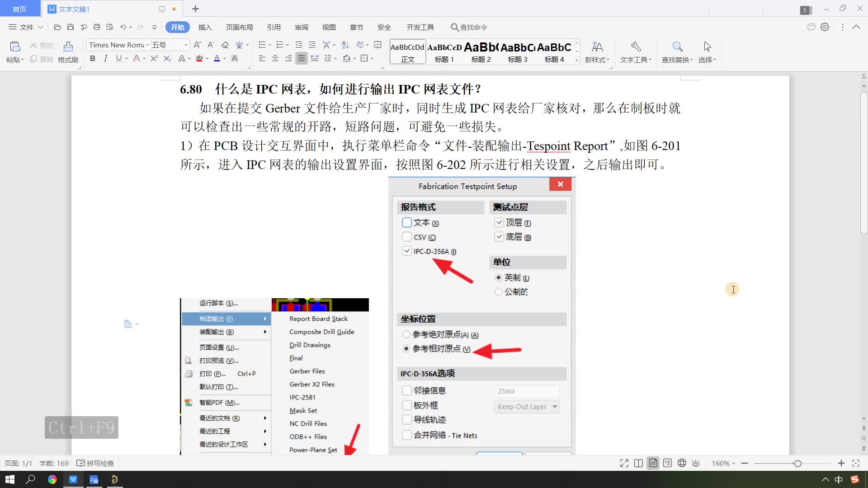
Task: Click the IPC-2581 menu item
Action: click(302, 397)
